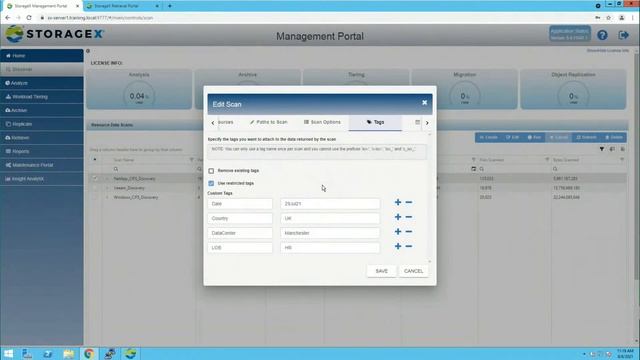Click the export icon in grid toolbar
The height and width of the screenshot is (360, 640).
coord(622,149)
